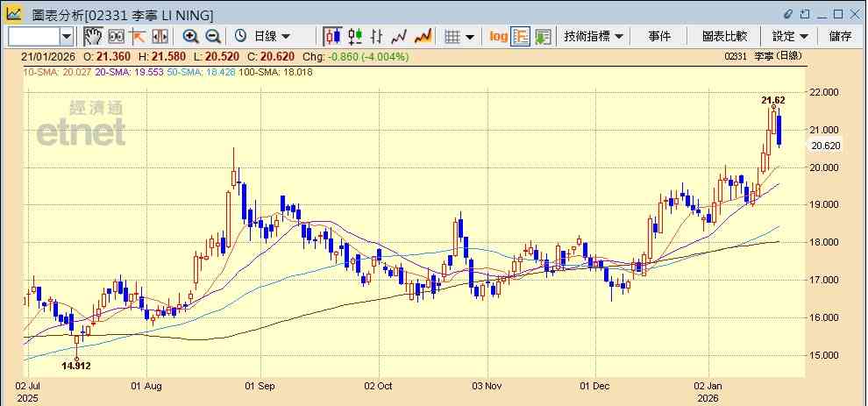Switch to orange area chart type

[423, 37]
